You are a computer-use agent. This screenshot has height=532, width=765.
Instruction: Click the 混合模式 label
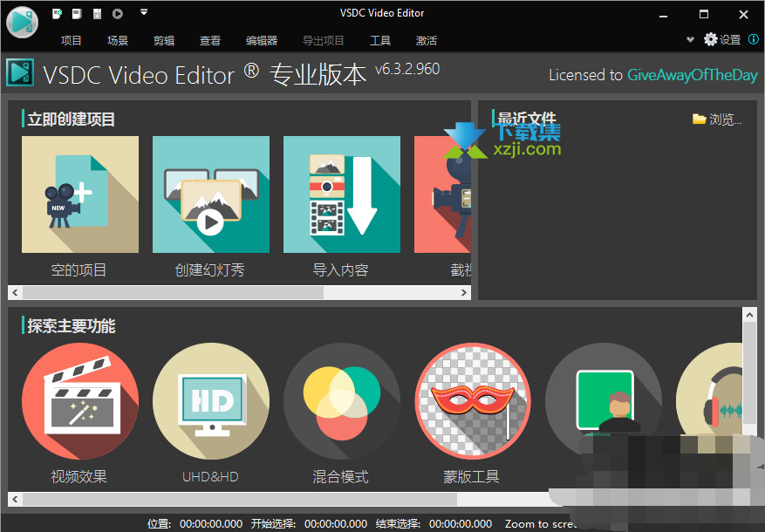(x=340, y=476)
